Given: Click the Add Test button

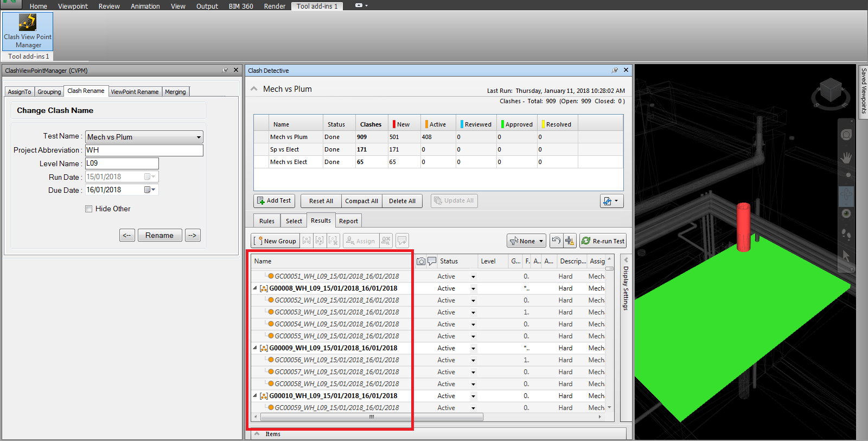Looking at the screenshot, I should coord(274,201).
